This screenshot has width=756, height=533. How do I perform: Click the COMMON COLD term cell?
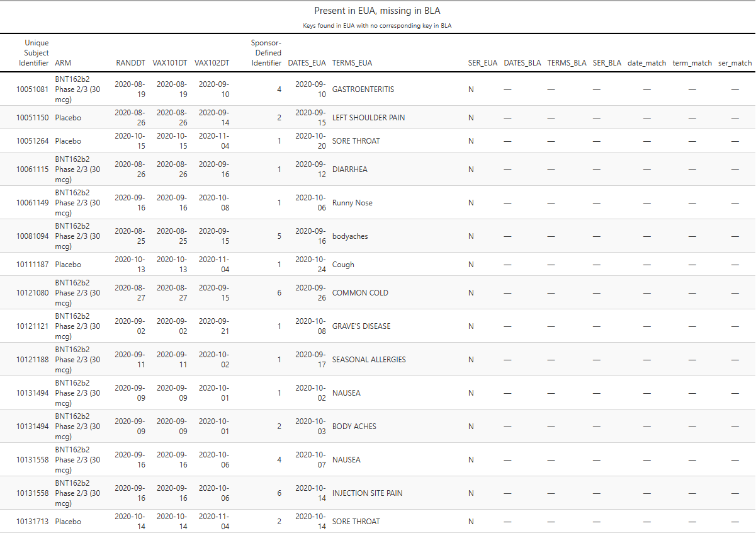[x=360, y=293]
